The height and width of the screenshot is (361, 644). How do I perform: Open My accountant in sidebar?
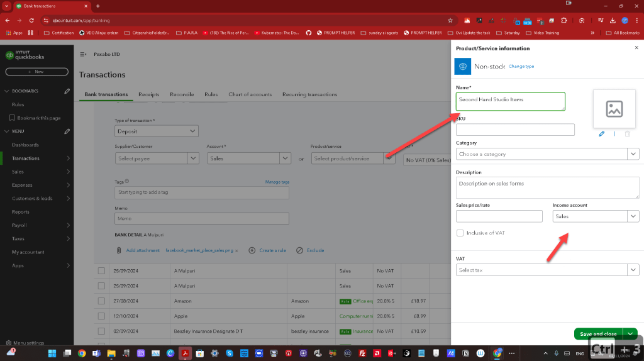tap(28, 252)
